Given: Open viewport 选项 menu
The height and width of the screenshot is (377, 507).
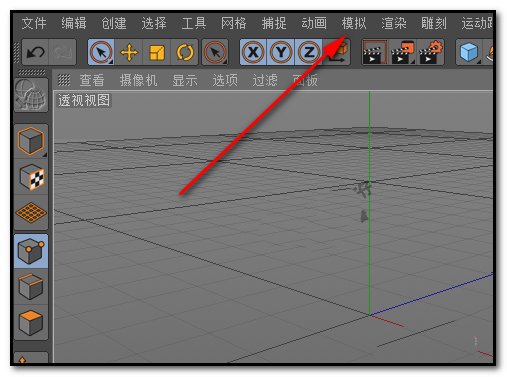Looking at the screenshot, I should coord(225,80).
